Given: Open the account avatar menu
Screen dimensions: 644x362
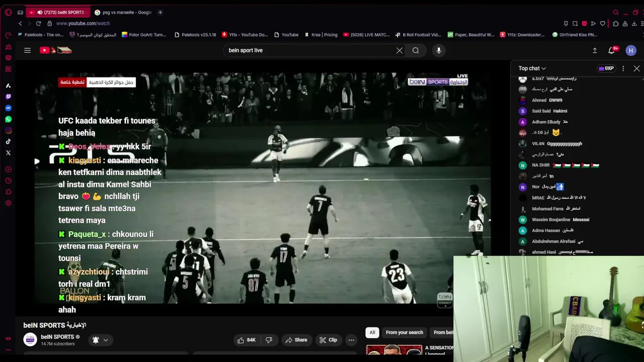Looking at the screenshot, I should (x=631, y=50).
